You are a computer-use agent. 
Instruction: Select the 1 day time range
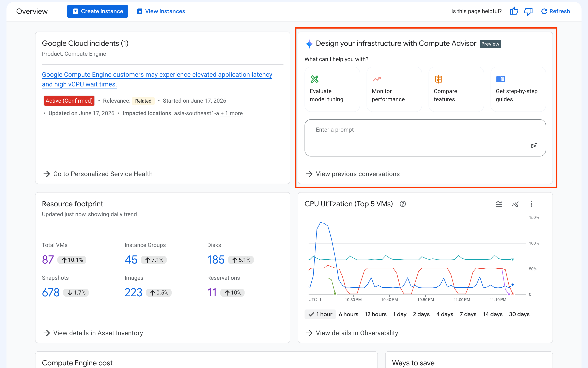(x=400, y=314)
